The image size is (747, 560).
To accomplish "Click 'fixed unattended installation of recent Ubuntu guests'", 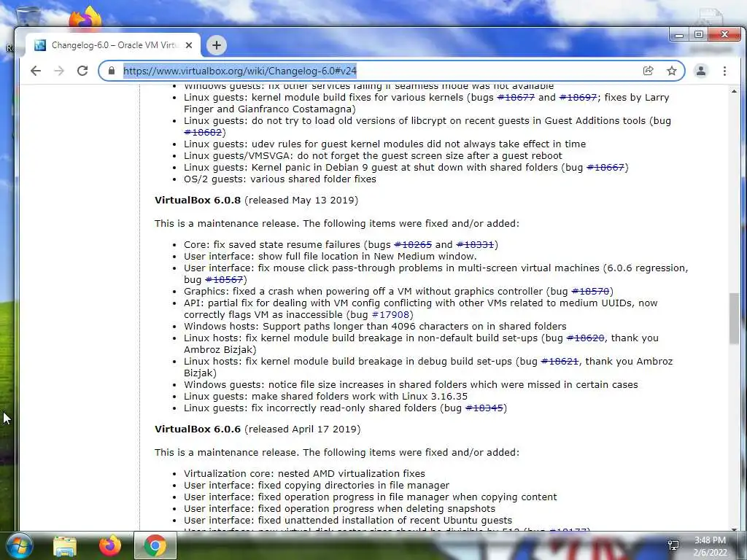I will coord(385,521).
